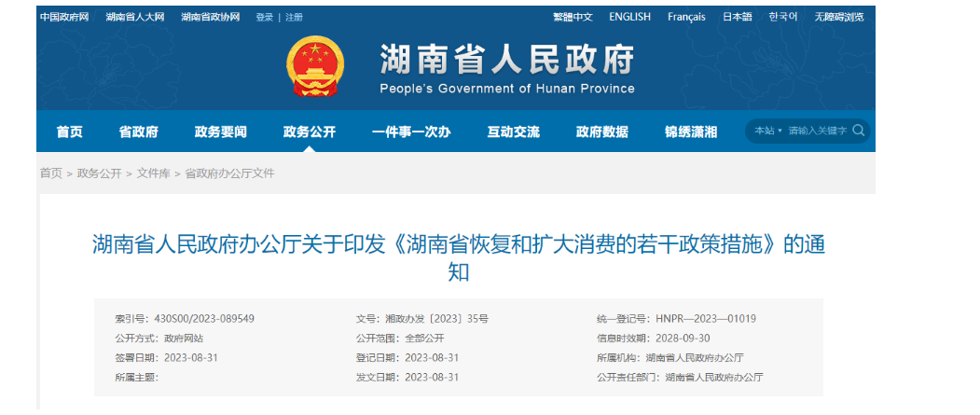Open the 互动交流 navigation item
The image size is (980, 415).
click(513, 131)
